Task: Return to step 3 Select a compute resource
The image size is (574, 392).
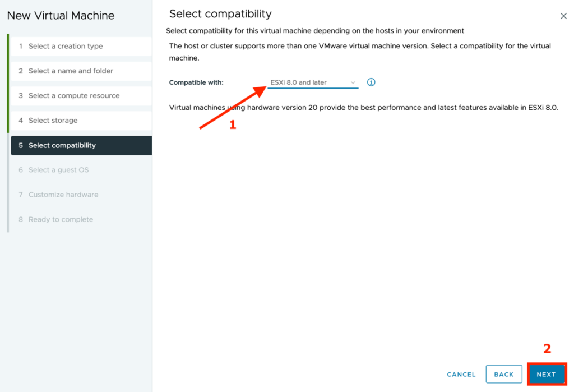Action: [74, 95]
